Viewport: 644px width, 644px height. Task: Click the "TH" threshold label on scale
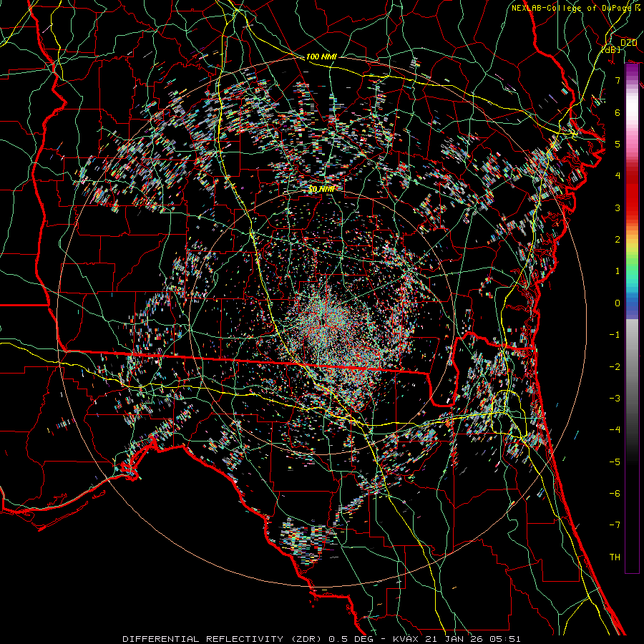[615, 557]
